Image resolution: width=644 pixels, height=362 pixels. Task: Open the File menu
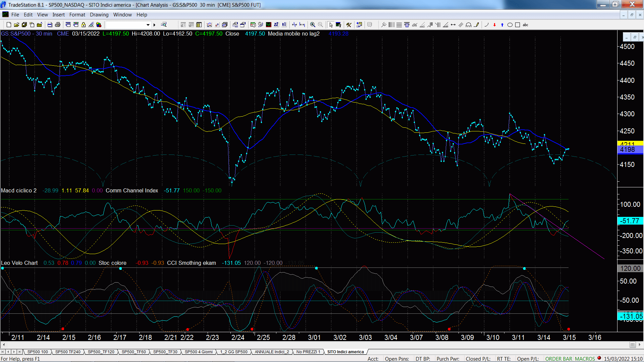[15, 15]
